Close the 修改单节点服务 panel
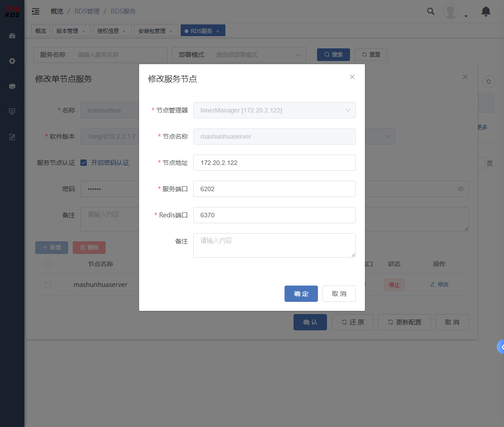Image resolution: width=504 pixels, height=427 pixels. coord(465,77)
